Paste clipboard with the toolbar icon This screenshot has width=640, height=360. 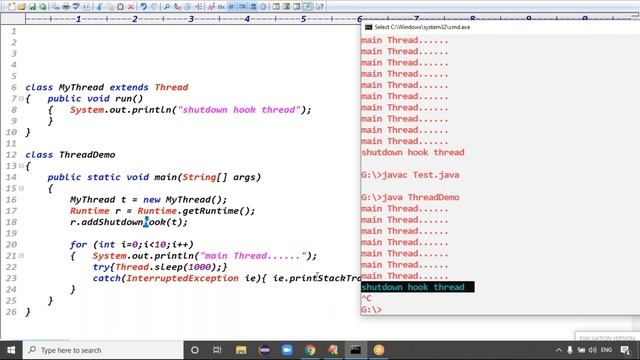click(120, 7)
